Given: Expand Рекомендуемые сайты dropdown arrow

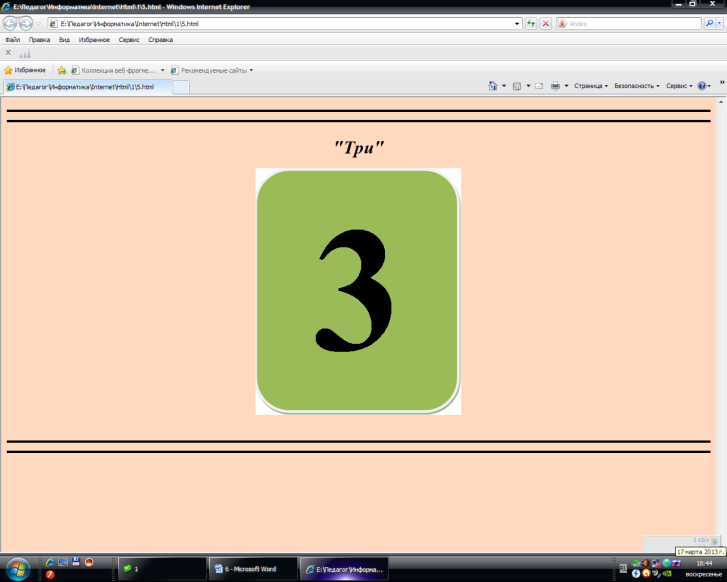Looking at the screenshot, I should pos(251,70).
